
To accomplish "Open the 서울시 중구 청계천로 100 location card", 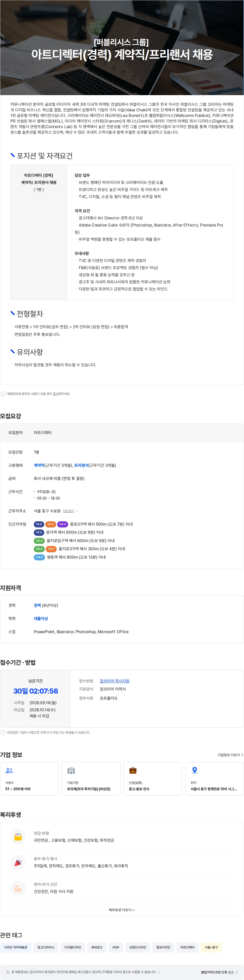I will click(215, 778).
